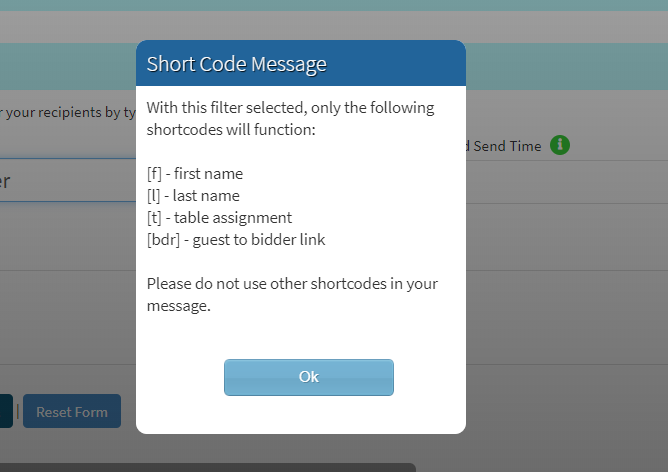
Task: Click the teal banner behind the dialog
Action: click(567, 66)
